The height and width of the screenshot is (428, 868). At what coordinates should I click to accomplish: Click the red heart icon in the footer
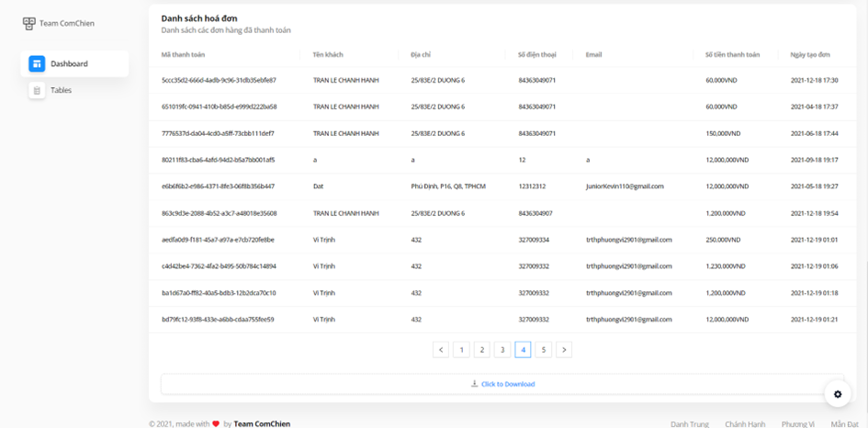point(216,424)
